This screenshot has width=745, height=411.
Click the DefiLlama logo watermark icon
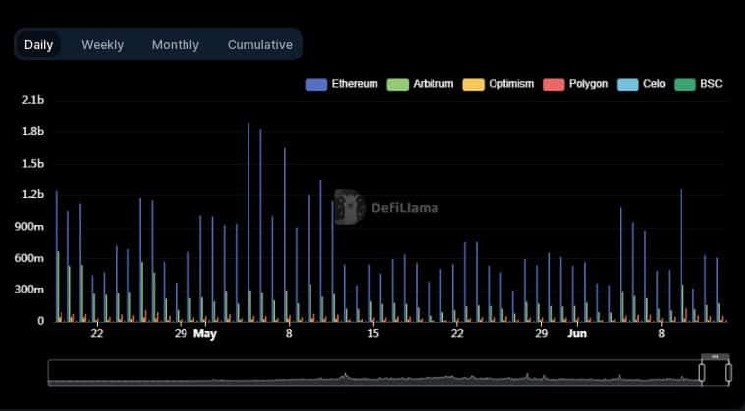(349, 207)
